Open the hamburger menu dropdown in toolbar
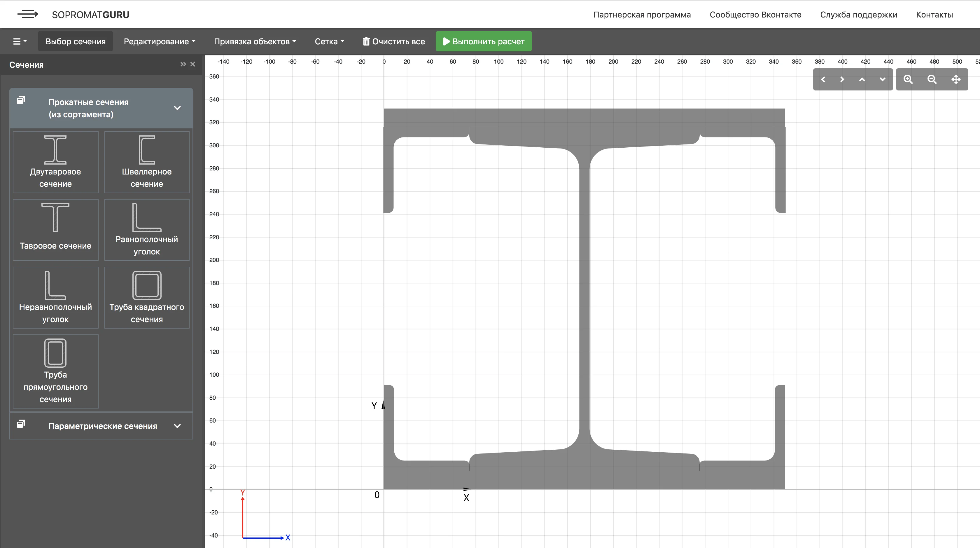This screenshot has height=548, width=980. click(20, 41)
